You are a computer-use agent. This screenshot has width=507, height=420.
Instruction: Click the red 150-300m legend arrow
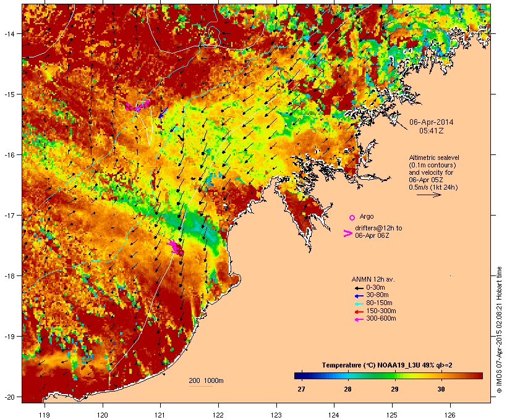pos(359,312)
